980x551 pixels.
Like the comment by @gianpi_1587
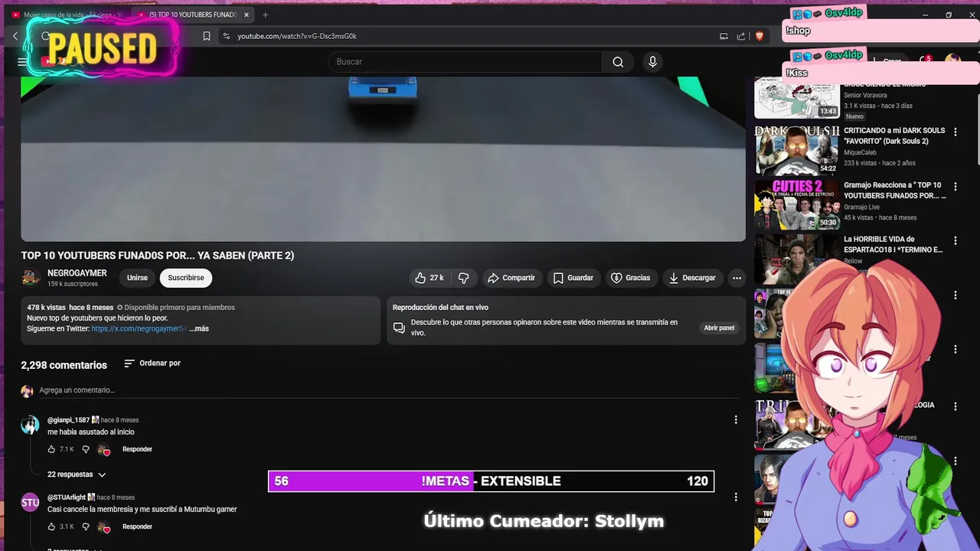[x=51, y=449]
